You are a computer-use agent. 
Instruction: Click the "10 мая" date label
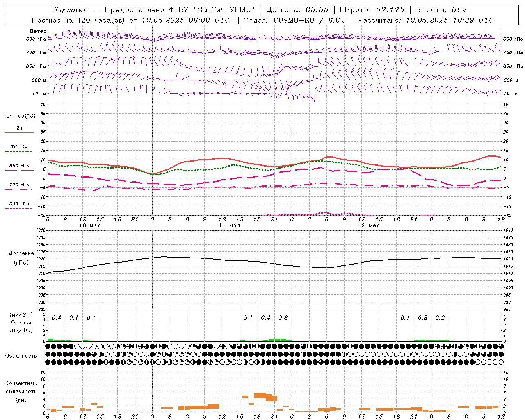[90, 225]
